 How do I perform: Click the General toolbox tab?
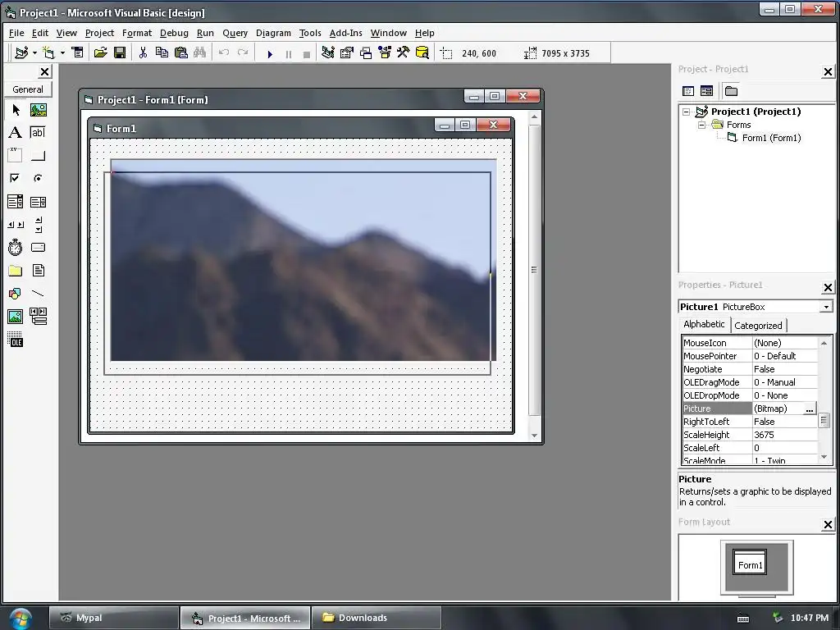(28, 89)
